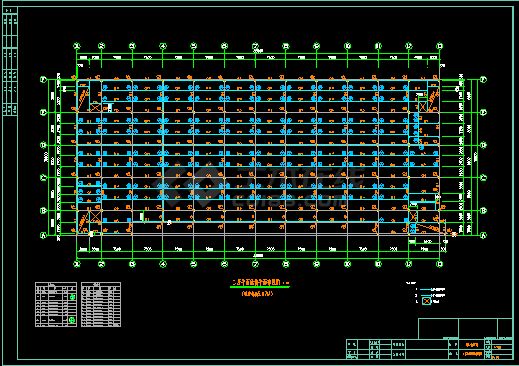The height and width of the screenshot is (366, 519).
Task: Click the revision table strip on left border
Action: 10,62
